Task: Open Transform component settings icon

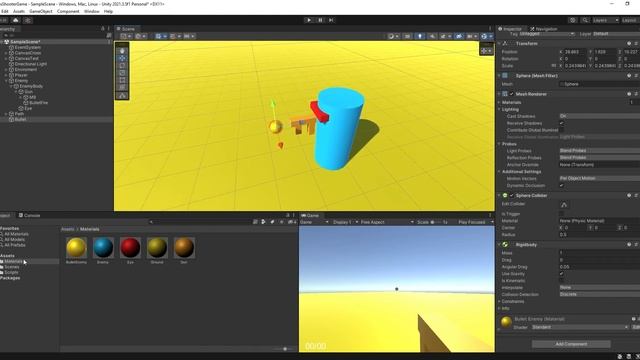Action: click(636, 43)
